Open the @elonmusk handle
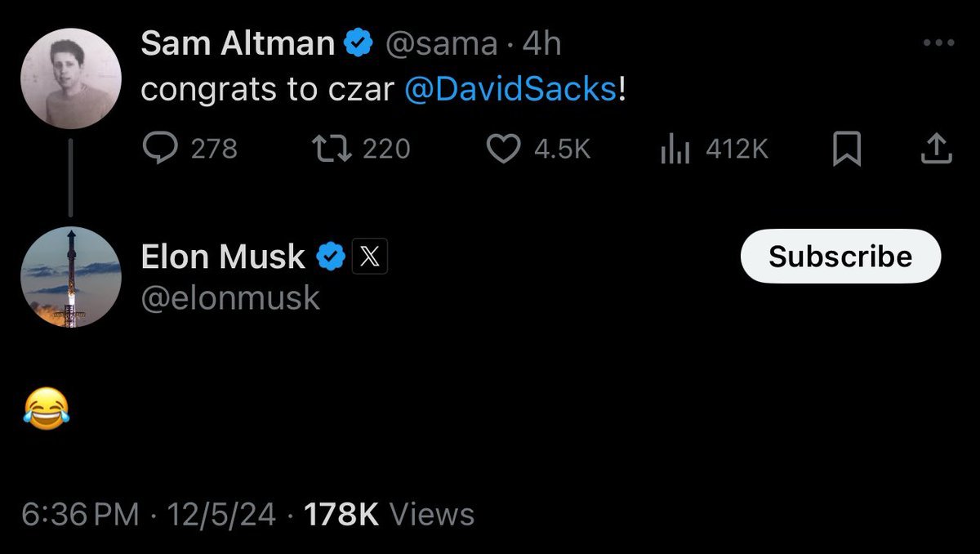980x554 pixels. (230, 298)
